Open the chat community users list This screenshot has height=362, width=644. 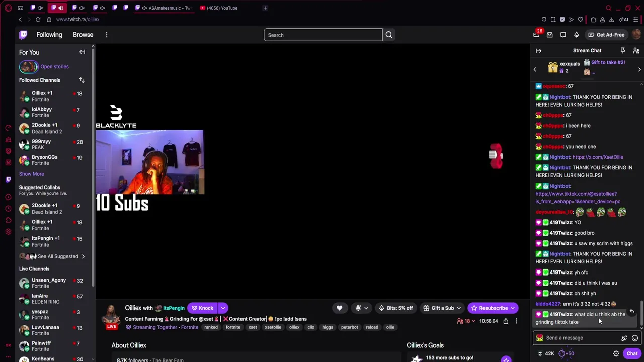click(636, 50)
